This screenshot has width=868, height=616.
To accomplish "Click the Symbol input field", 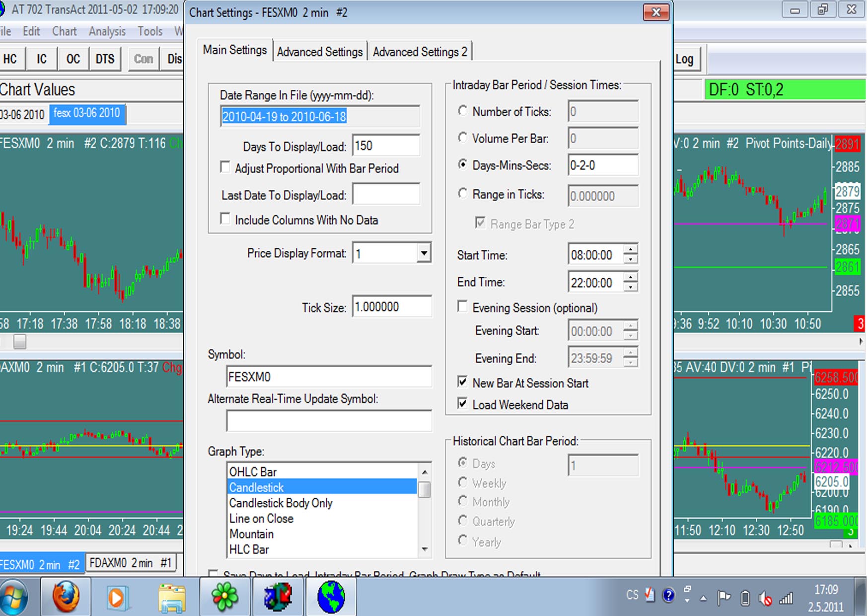I will [329, 377].
